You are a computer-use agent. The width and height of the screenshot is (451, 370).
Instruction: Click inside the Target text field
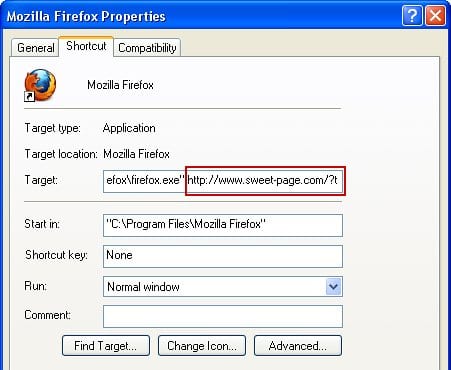coord(223,181)
